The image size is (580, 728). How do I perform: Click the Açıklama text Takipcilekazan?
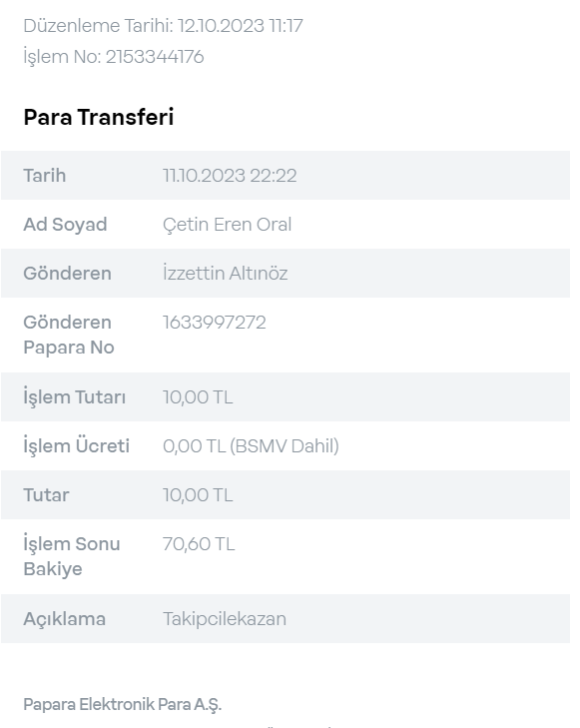tap(224, 619)
